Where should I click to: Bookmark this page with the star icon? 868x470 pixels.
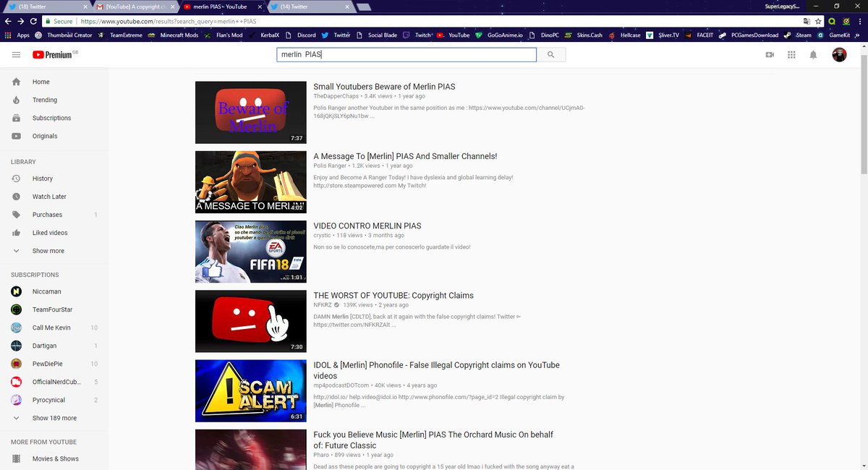819,21
